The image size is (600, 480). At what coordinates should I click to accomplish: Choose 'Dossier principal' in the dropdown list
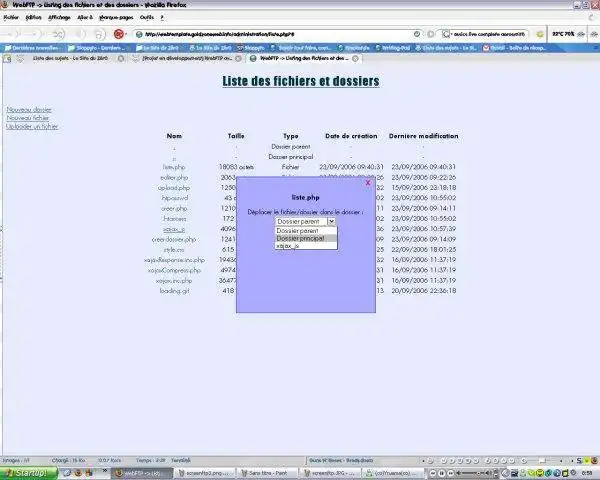pos(306,238)
